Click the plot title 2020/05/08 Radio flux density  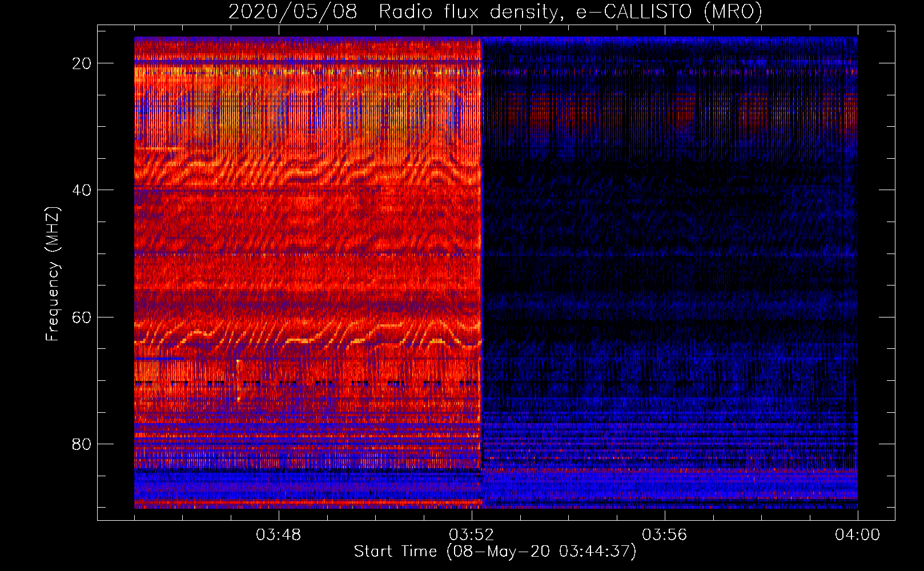[496, 12]
